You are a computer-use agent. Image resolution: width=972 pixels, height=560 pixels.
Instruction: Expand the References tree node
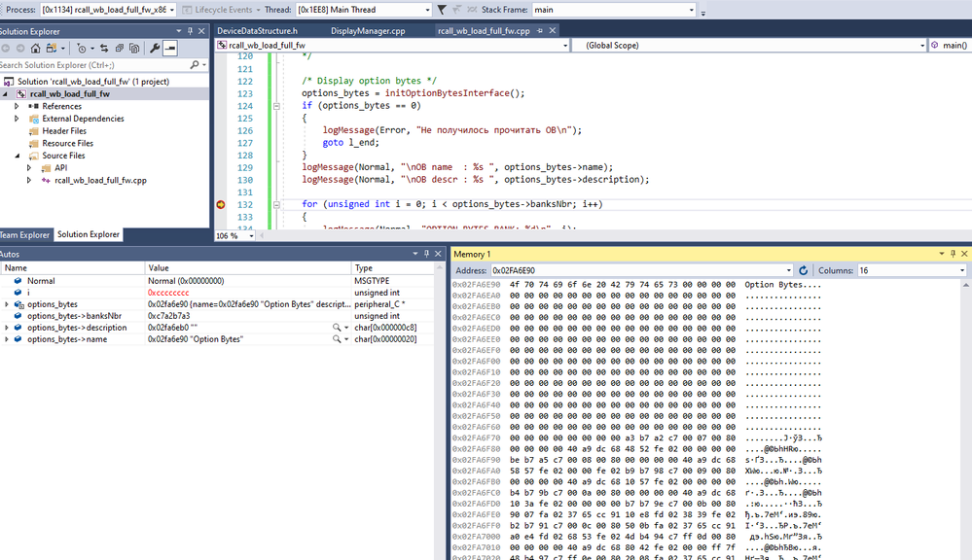point(17,106)
